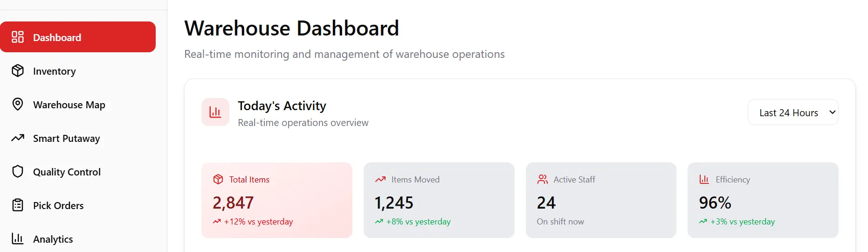
Task: Click the Dashboard grid icon in sidebar
Action: [x=18, y=37]
